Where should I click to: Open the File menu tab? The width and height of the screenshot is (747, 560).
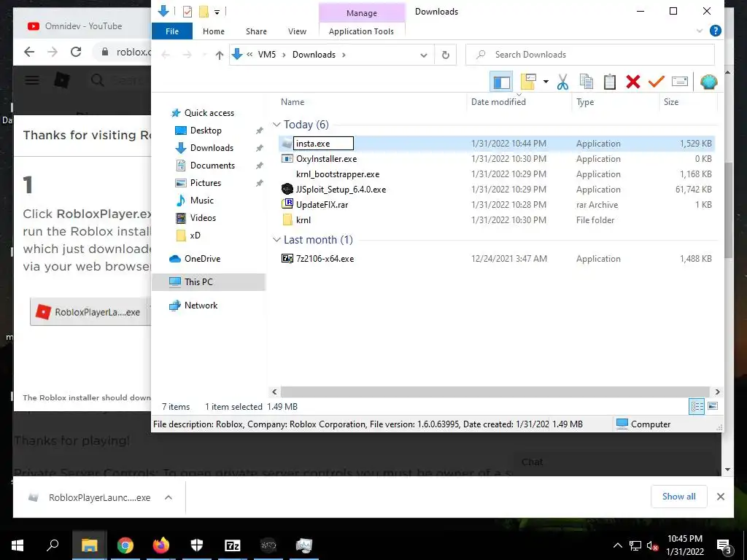point(172,31)
